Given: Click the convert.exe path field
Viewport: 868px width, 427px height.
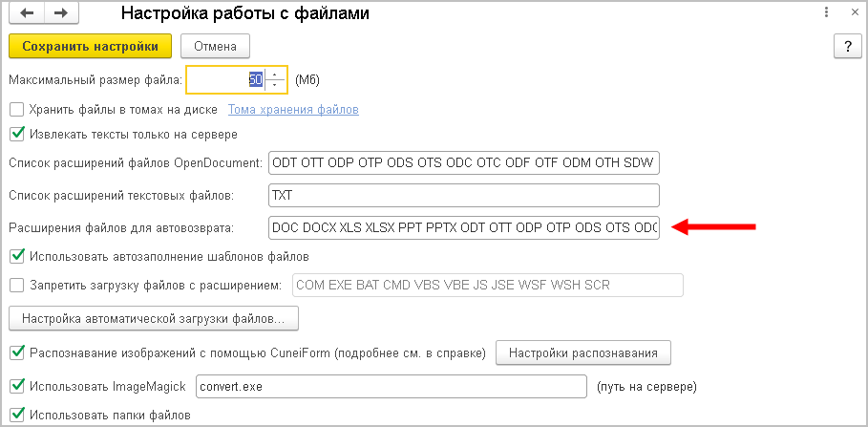Looking at the screenshot, I should pyautogui.click(x=390, y=387).
